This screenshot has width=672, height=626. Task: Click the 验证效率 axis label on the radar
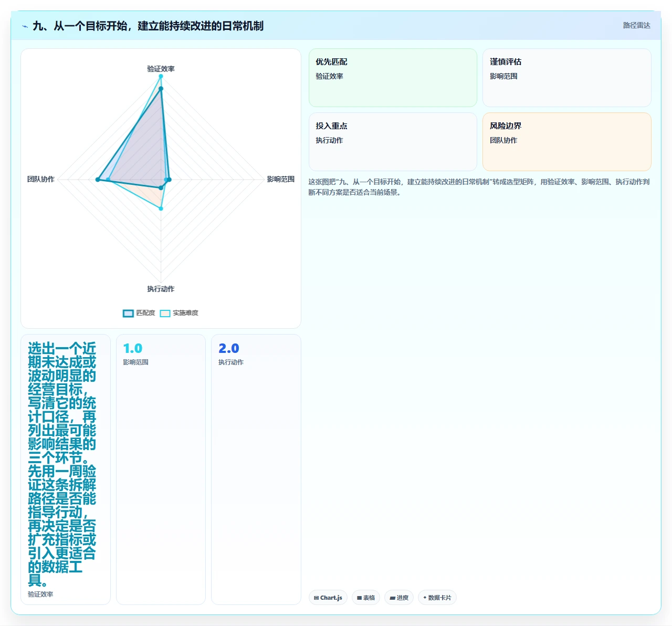tap(161, 69)
